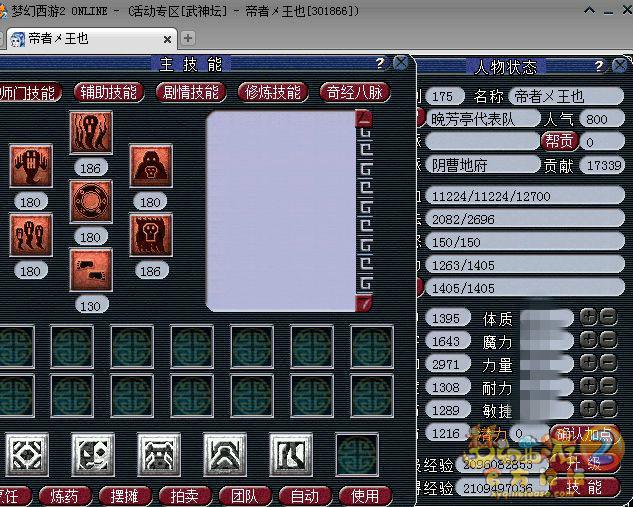Increase 体质 with plus button
The height and width of the screenshot is (507, 633).
(x=589, y=317)
